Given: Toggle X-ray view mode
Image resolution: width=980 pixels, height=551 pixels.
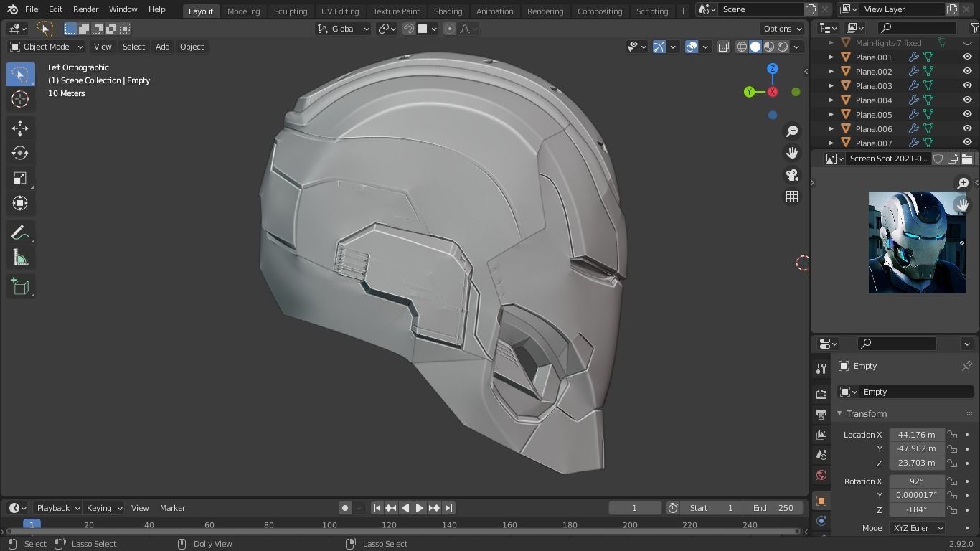Looking at the screenshot, I should (723, 47).
